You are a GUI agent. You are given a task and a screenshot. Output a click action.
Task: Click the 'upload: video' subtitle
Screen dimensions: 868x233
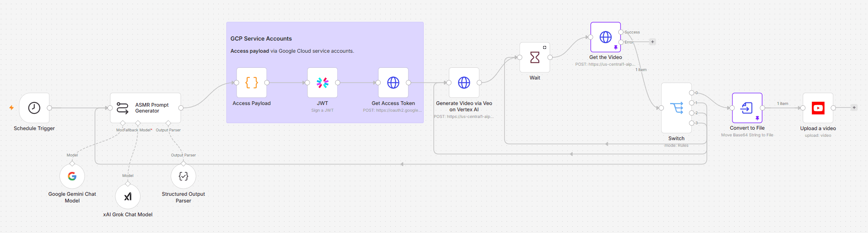tap(818, 136)
